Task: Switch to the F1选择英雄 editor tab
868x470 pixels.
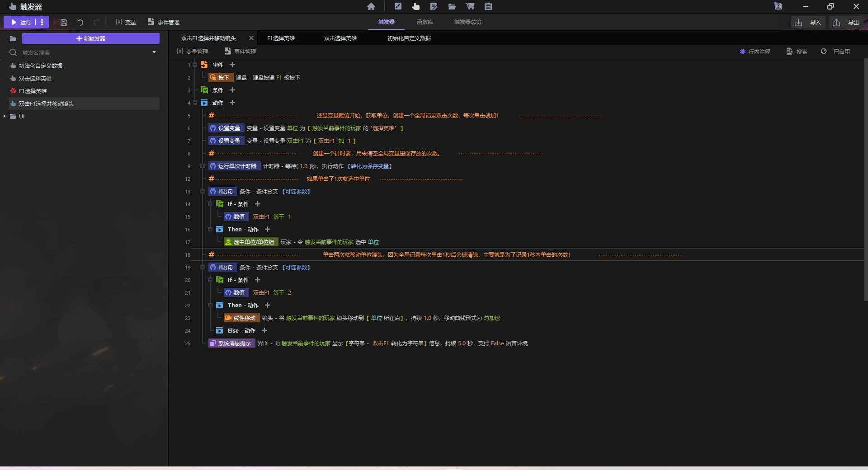Action: tap(281, 38)
